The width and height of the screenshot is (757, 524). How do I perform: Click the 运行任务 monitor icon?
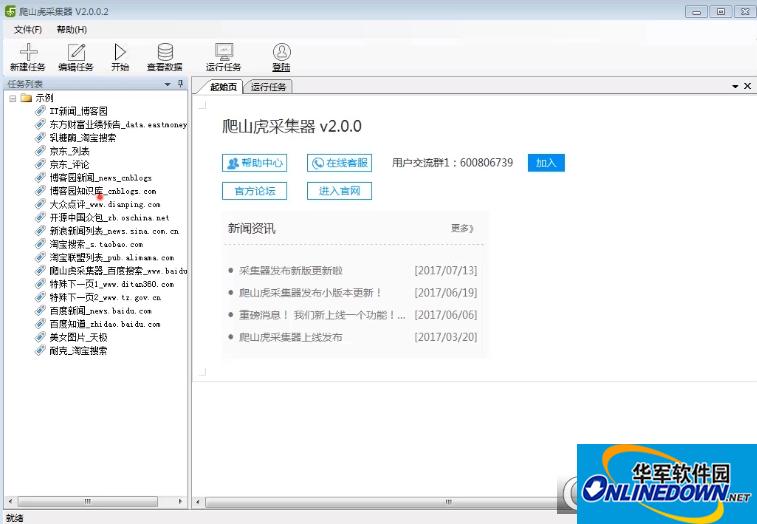[224, 52]
